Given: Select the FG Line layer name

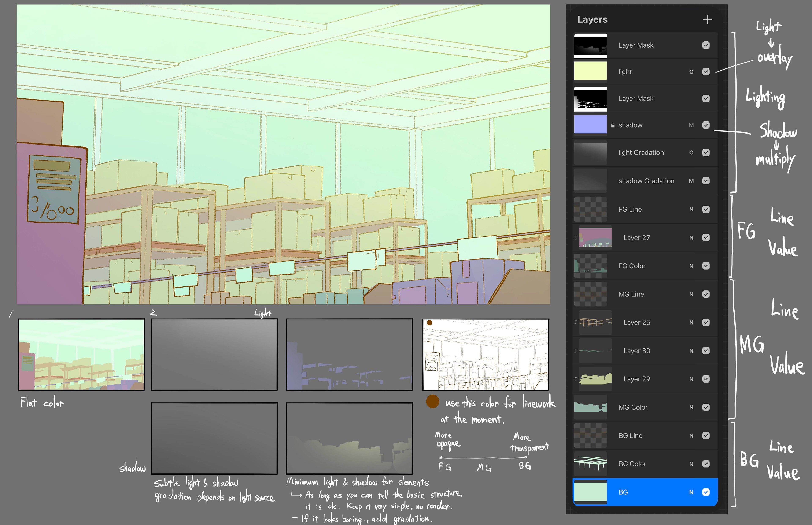Looking at the screenshot, I should coord(630,209).
